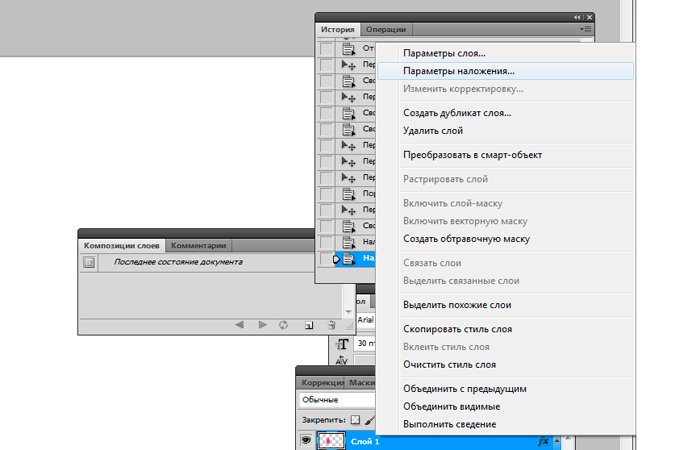Click previous layer comp arrow icon
The height and width of the screenshot is (450, 700).
click(239, 325)
